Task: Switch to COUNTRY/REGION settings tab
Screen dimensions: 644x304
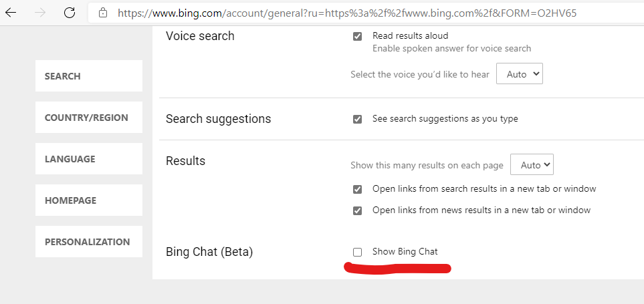Action: coord(88,118)
